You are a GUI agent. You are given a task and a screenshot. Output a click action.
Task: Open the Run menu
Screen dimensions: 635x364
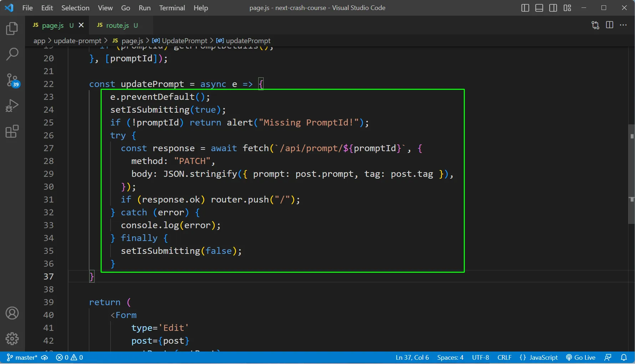(144, 8)
